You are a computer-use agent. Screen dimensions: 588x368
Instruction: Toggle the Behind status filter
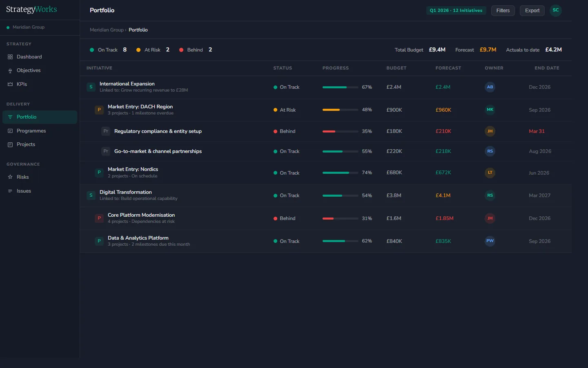click(x=195, y=49)
